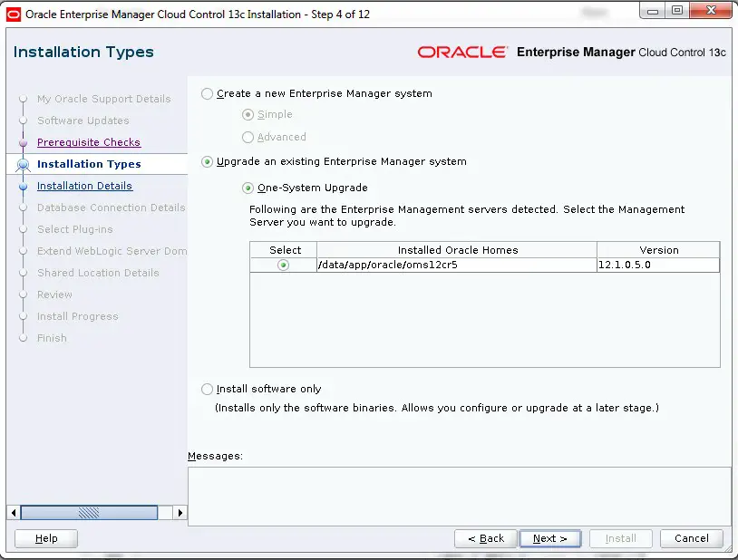Click the sidebar horizontal scrollbar thumb
The width and height of the screenshot is (738, 560).
[x=89, y=513]
